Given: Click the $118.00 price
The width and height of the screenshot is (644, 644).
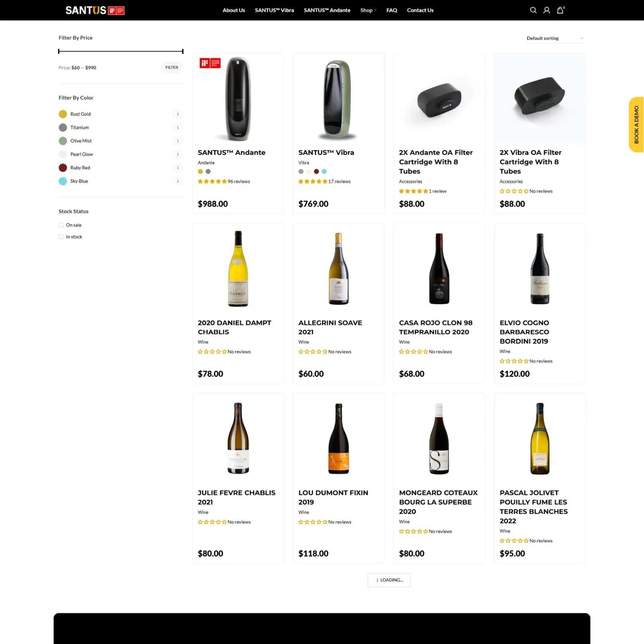Looking at the screenshot, I should [x=313, y=554].
